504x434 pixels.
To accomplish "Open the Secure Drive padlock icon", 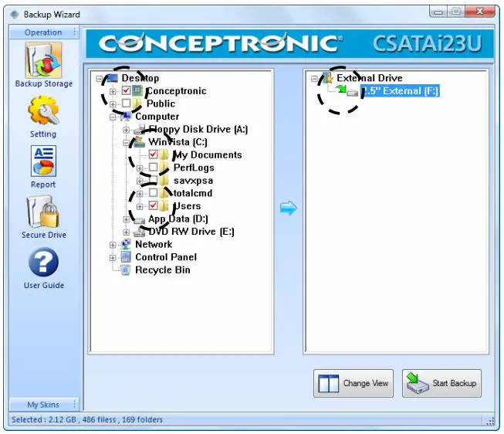I will [x=43, y=212].
